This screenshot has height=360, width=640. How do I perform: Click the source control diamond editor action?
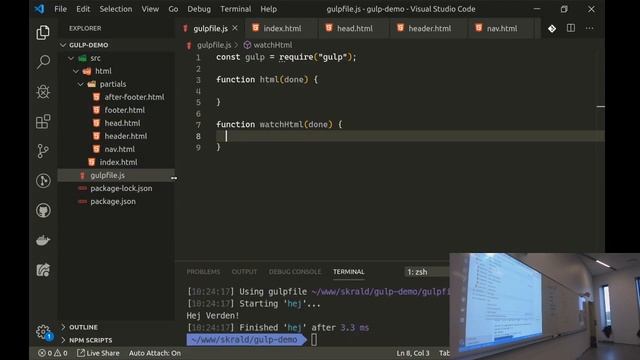552,28
